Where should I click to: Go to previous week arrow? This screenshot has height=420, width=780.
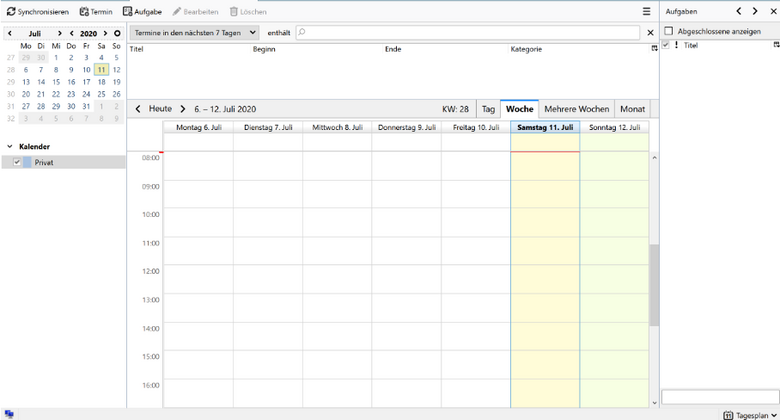click(138, 109)
